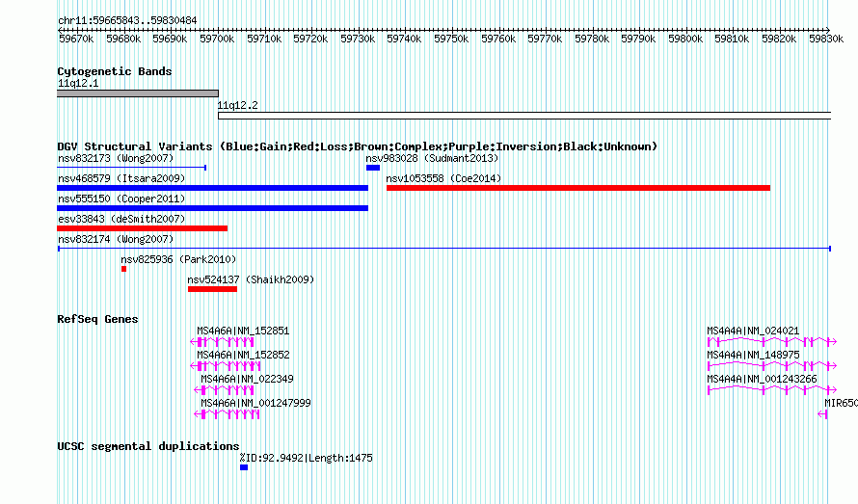The height and width of the screenshot is (504, 858).
Task: Click the MS4A6A|NM_152852 gene label
Action: [243, 356]
